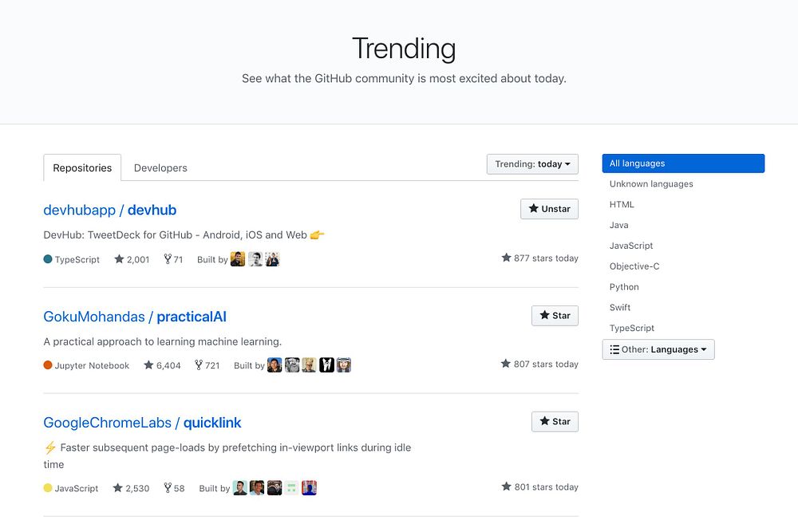The image size is (798, 532).
Task: Filter trending by HTML
Action: [622, 204]
